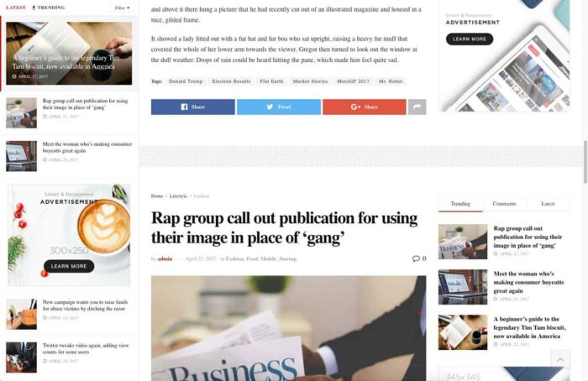Open Tim Tam biscuit featured thumbnail
Screen dimensions: 588x381
(x=69, y=53)
